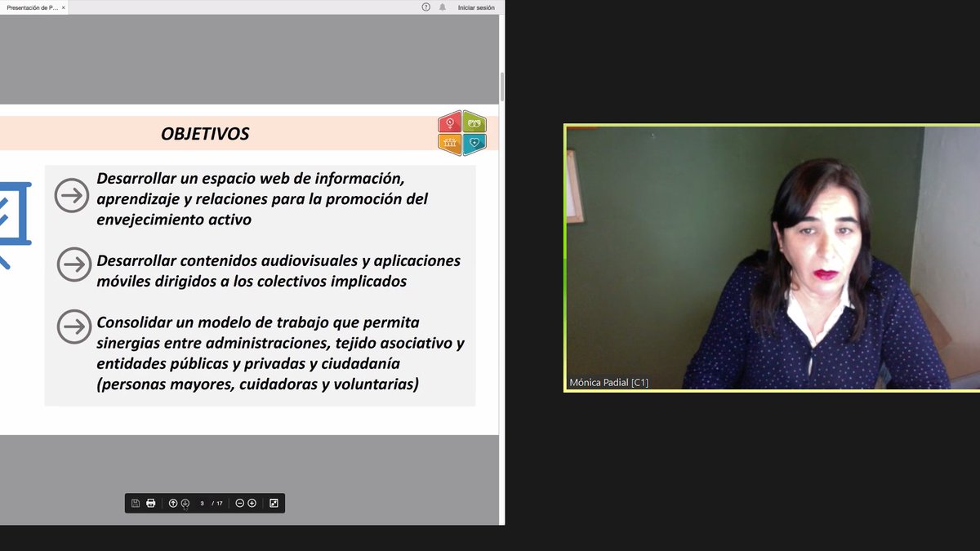Click the Iniciar sesión link
980x551 pixels.
click(x=476, y=7)
